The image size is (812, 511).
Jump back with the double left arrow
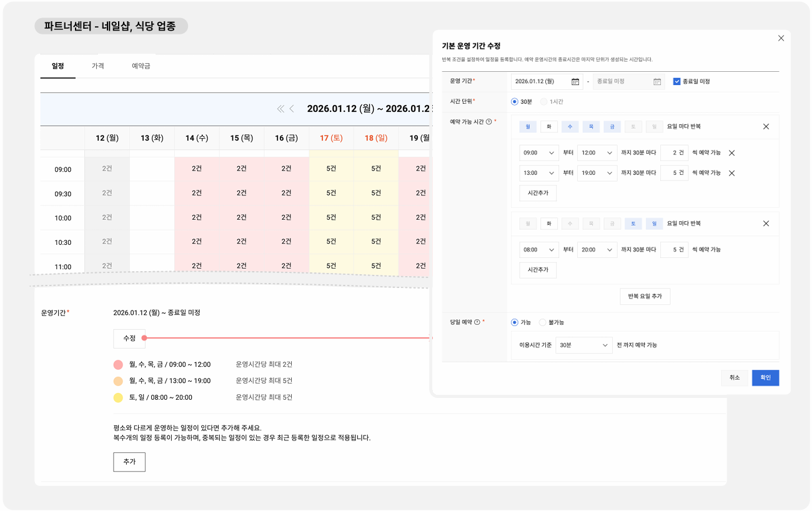280,109
